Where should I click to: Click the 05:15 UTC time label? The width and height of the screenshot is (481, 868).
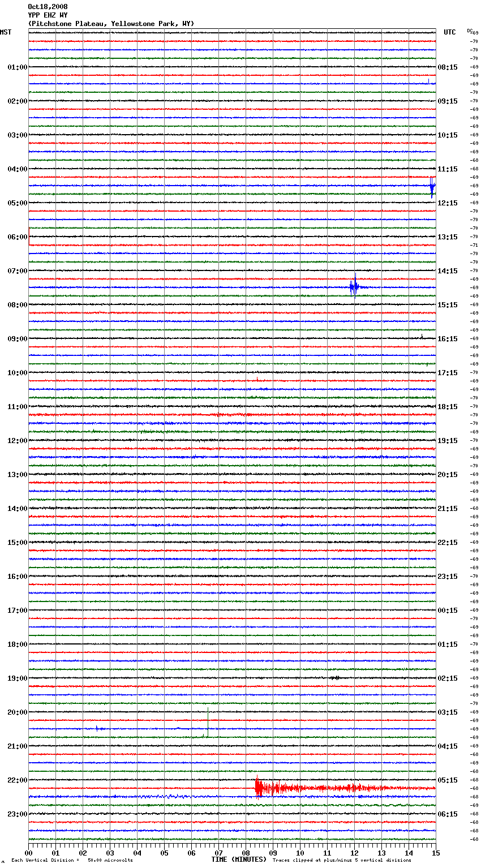tap(448, 780)
